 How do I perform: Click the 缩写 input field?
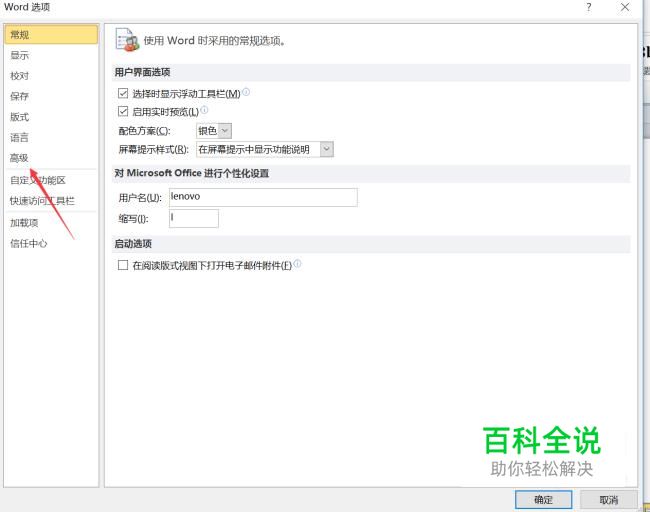click(x=194, y=218)
